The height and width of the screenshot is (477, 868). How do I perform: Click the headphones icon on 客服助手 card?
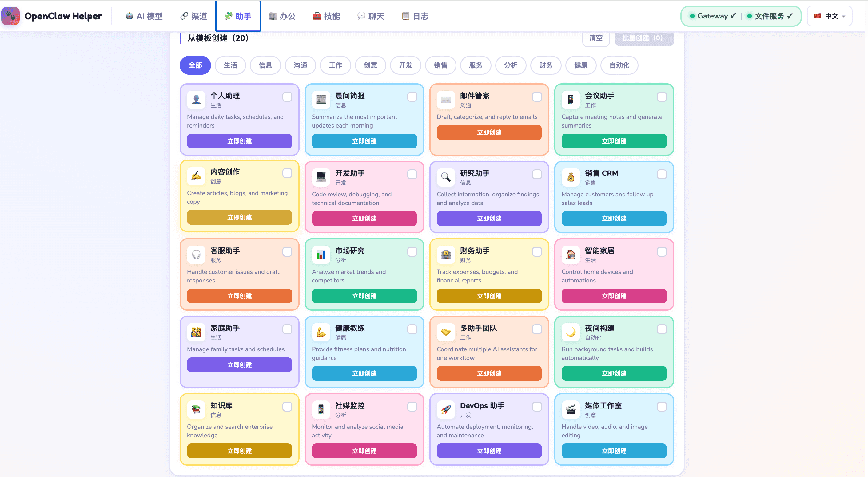196,254
